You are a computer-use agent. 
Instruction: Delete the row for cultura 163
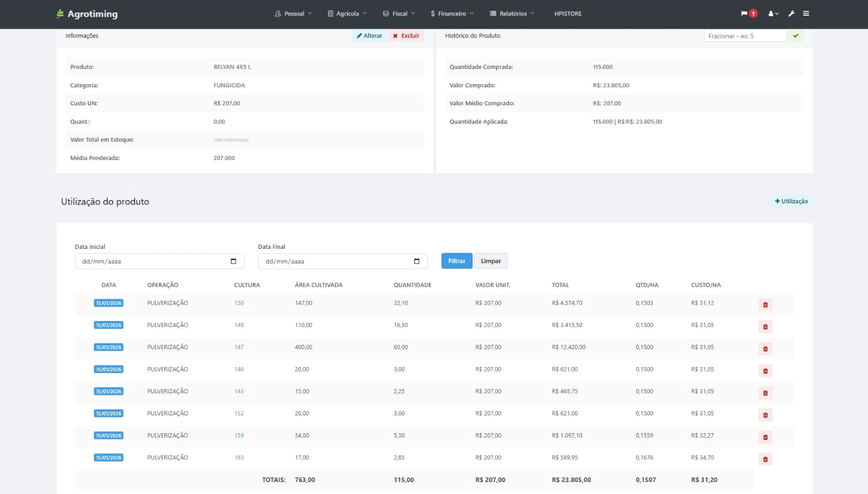765,459
